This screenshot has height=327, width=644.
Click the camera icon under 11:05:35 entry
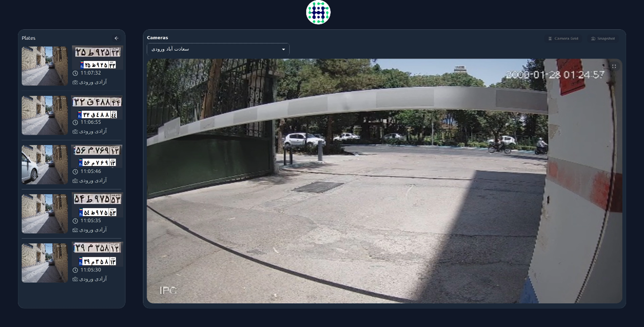75,230
